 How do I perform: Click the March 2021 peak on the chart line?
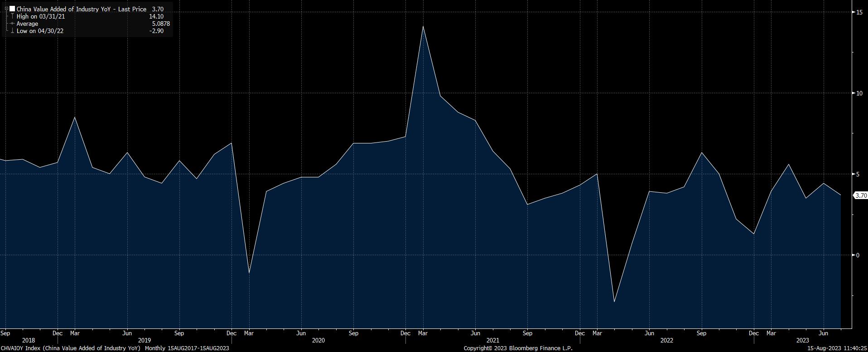(423, 26)
